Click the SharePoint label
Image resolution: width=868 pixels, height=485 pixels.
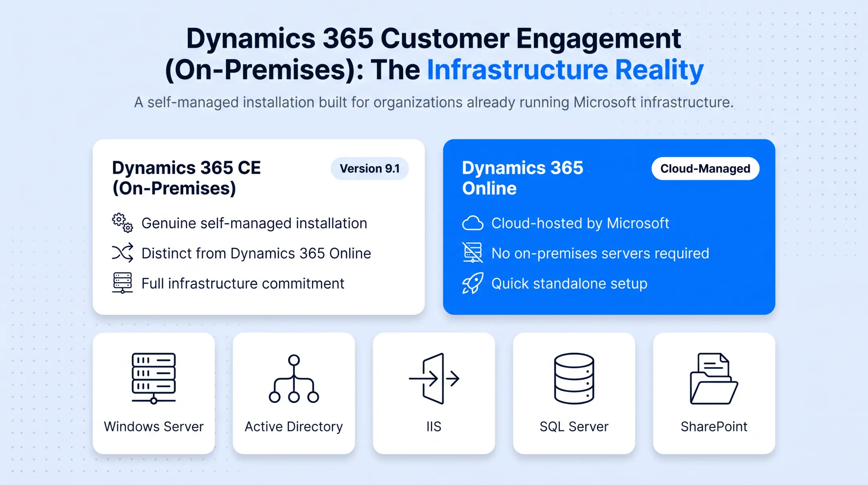point(714,427)
